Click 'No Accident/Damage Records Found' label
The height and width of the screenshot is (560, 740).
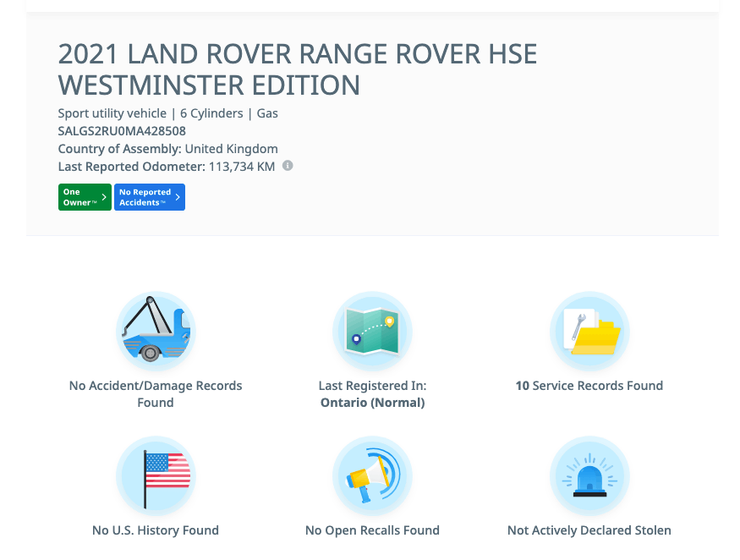pyautogui.click(x=156, y=394)
